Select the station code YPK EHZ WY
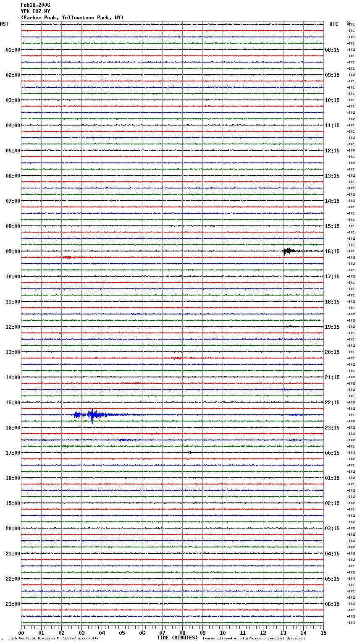Viewport: 357px width, 644px height. click(35, 11)
